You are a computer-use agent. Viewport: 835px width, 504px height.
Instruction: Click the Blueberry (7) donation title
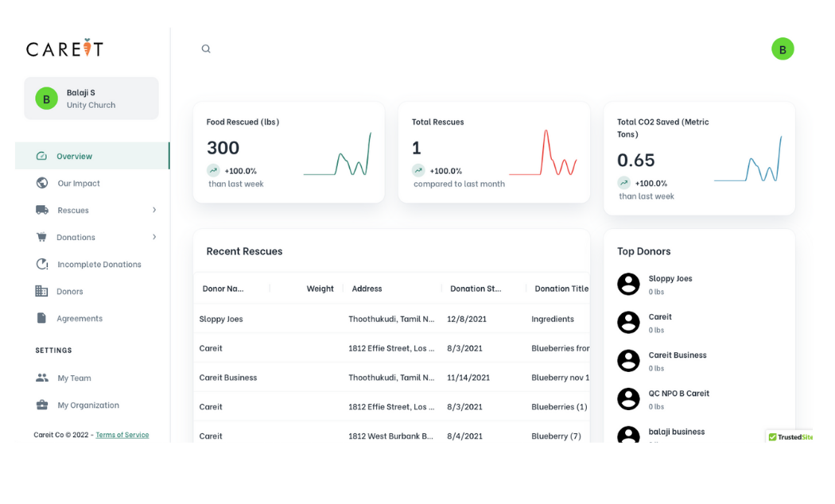(x=556, y=436)
